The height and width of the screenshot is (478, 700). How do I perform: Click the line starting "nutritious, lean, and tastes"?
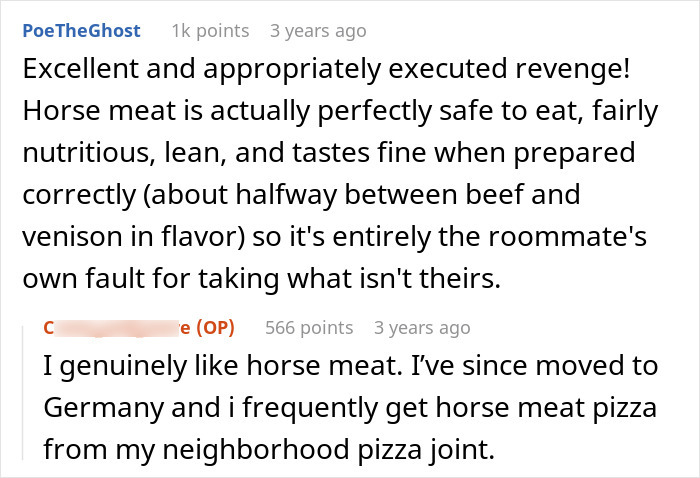328,154
